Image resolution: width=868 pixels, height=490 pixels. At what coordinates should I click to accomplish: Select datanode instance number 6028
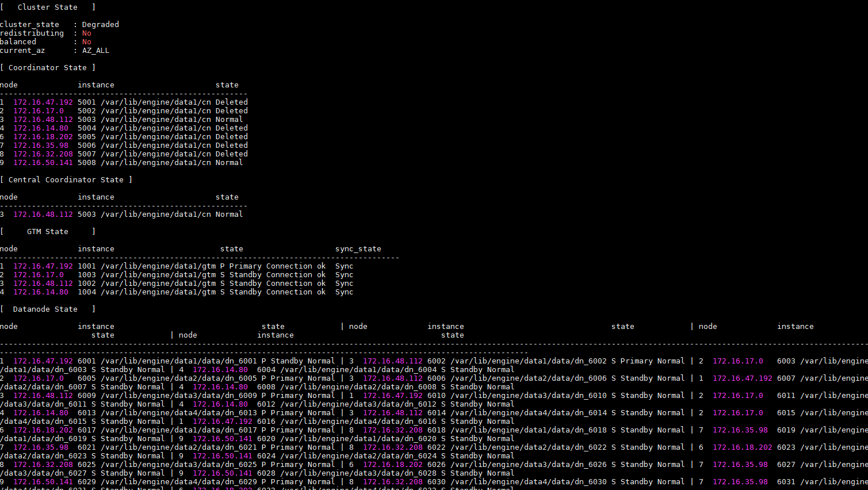[266, 473]
